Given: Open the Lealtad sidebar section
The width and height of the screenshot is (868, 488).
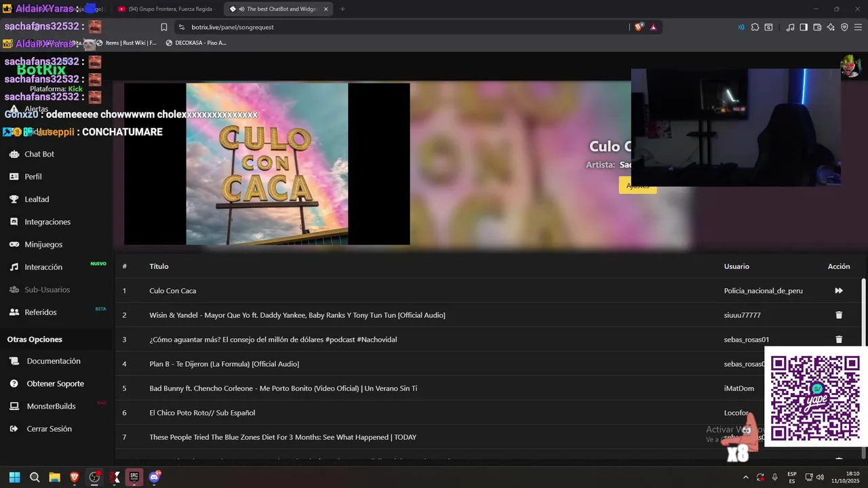Looking at the screenshot, I should click(37, 199).
